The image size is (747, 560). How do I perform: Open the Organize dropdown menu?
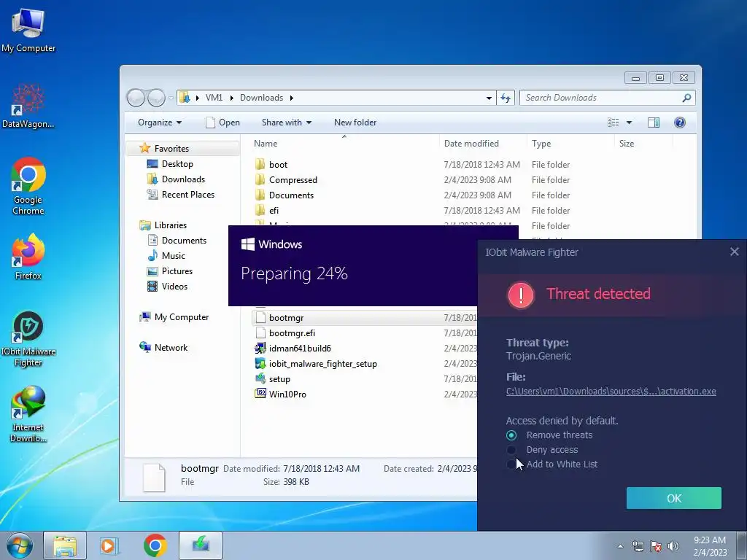160,122
